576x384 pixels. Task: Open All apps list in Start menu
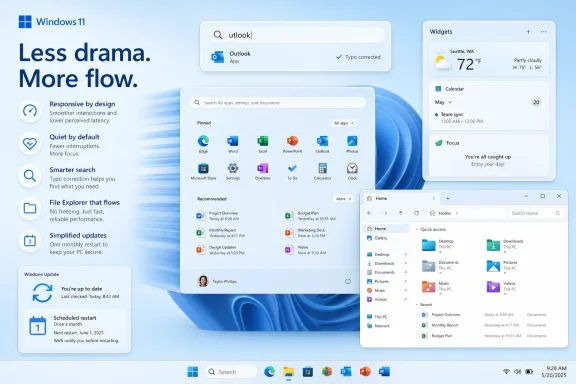click(x=343, y=123)
